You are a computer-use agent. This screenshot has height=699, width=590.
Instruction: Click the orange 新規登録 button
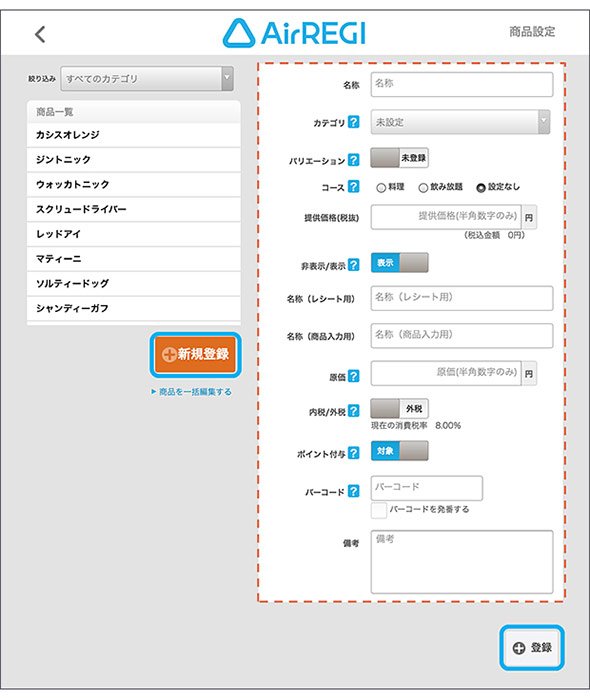(x=195, y=354)
